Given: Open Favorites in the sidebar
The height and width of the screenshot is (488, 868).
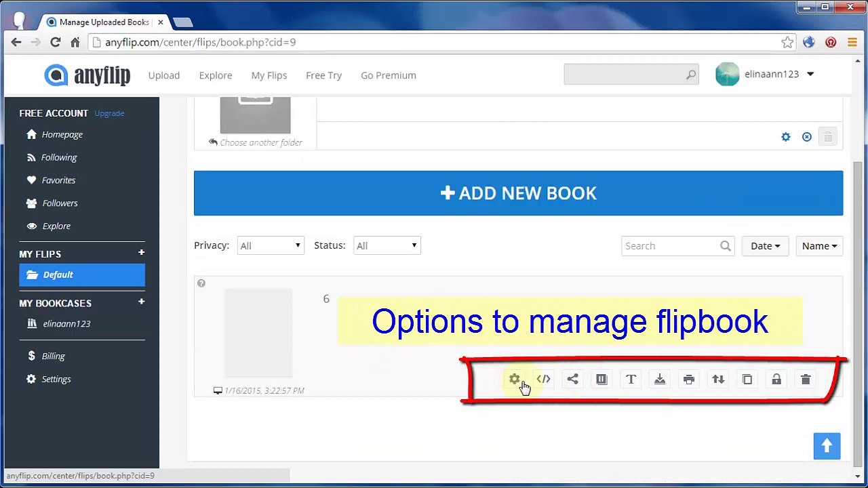Looking at the screenshot, I should [x=58, y=180].
